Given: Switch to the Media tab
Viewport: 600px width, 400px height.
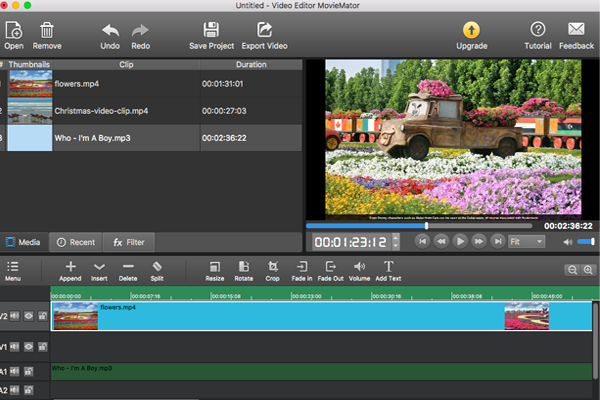Looking at the screenshot, I should pyautogui.click(x=24, y=242).
